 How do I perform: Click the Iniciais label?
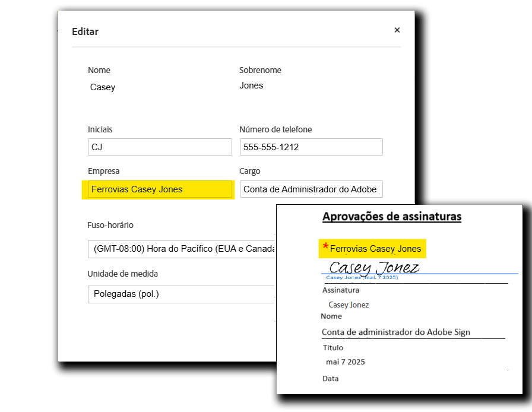tap(100, 129)
